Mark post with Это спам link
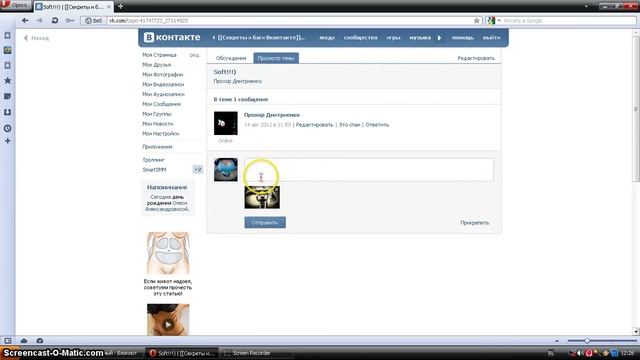 click(349, 124)
